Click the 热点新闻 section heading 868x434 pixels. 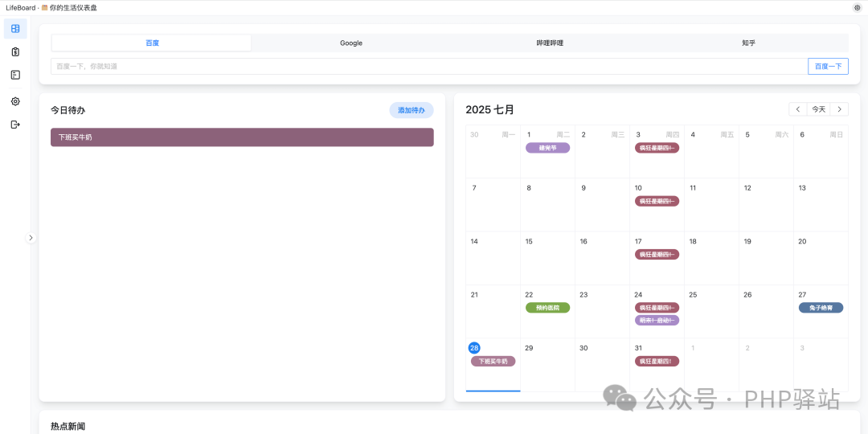point(68,426)
